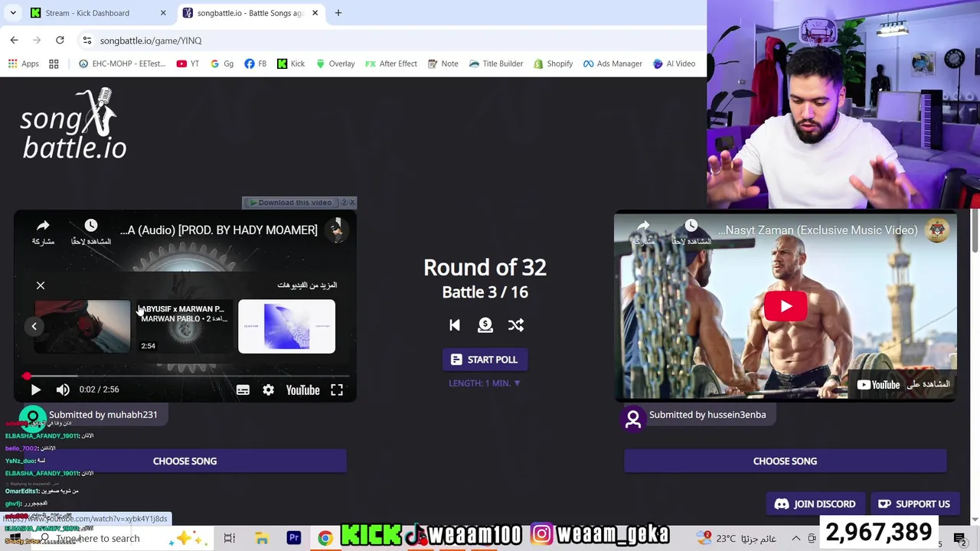Viewport: 980px width, 551px height.
Task: Go back in the browser
Action: click(x=15, y=40)
